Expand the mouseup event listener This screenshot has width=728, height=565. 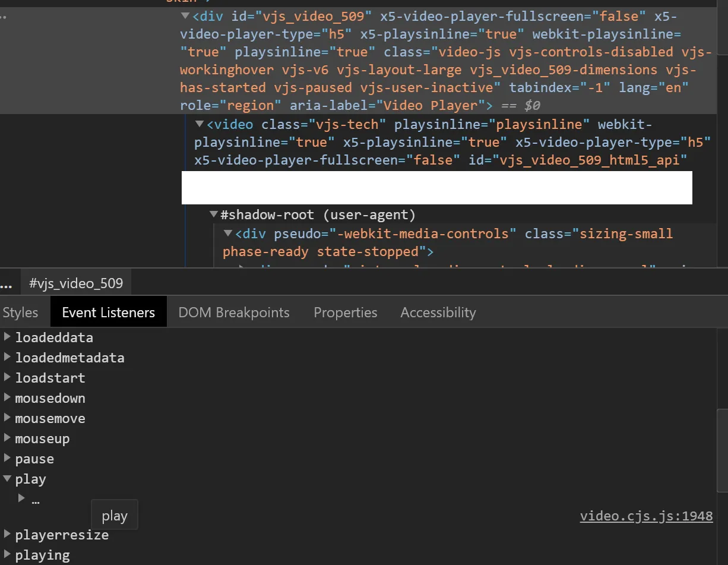pyautogui.click(x=7, y=438)
